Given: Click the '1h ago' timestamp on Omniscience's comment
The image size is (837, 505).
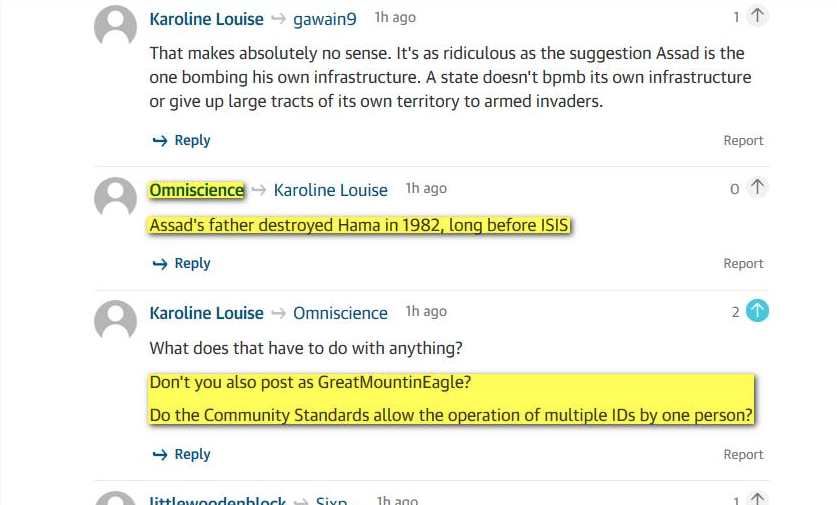Looking at the screenshot, I should pyautogui.click(x=426, y=189).
